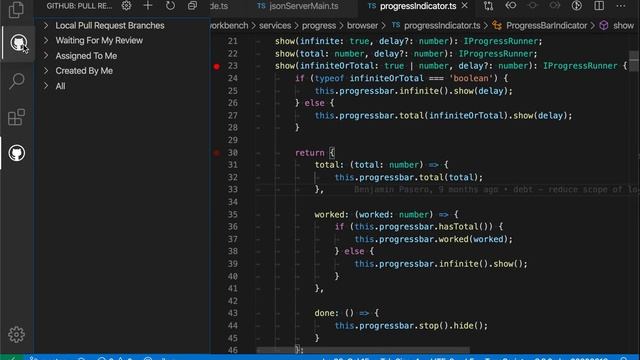Expand the Created By Me chevron
640x360 pixels.
[46, 71]
